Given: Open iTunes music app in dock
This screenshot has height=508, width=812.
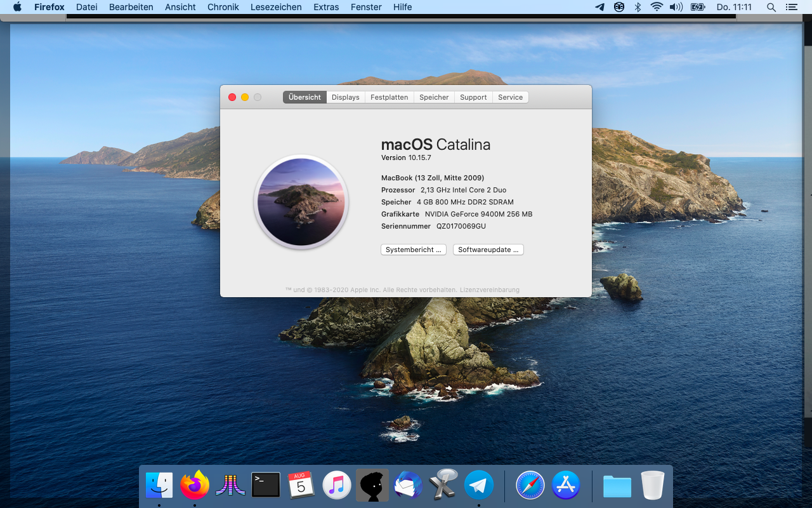Looking at the screenshot, I should (x=337, y=486).
